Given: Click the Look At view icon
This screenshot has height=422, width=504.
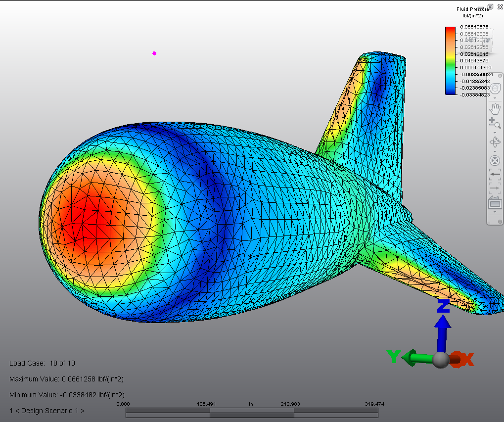Looking at the screenshot, I should pyautogui.click(x=495, y=202).
